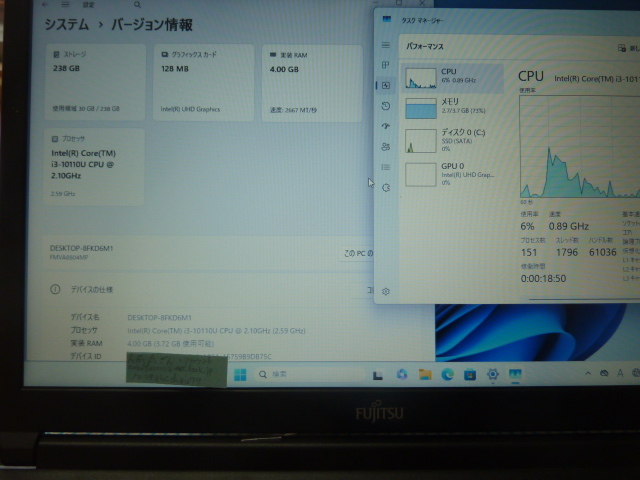Open グラフィックス カード 128 MB card
Viewport: 640px width, 480px height.
pos(204,82)
